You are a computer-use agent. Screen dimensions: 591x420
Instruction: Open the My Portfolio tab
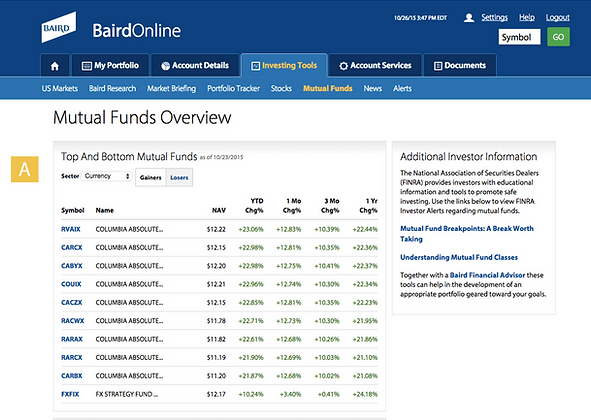point(110,66)
